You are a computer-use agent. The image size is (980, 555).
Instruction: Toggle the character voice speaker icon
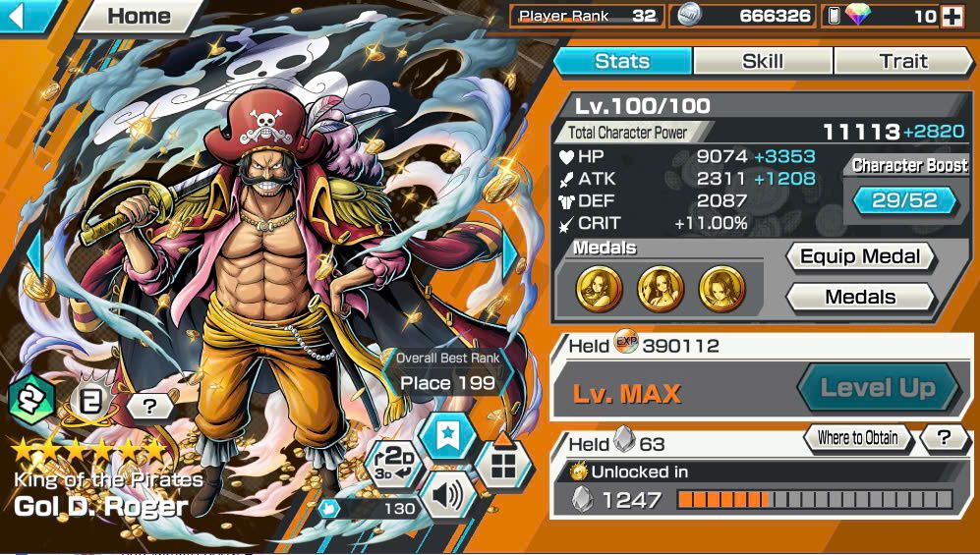pos(448,496)
